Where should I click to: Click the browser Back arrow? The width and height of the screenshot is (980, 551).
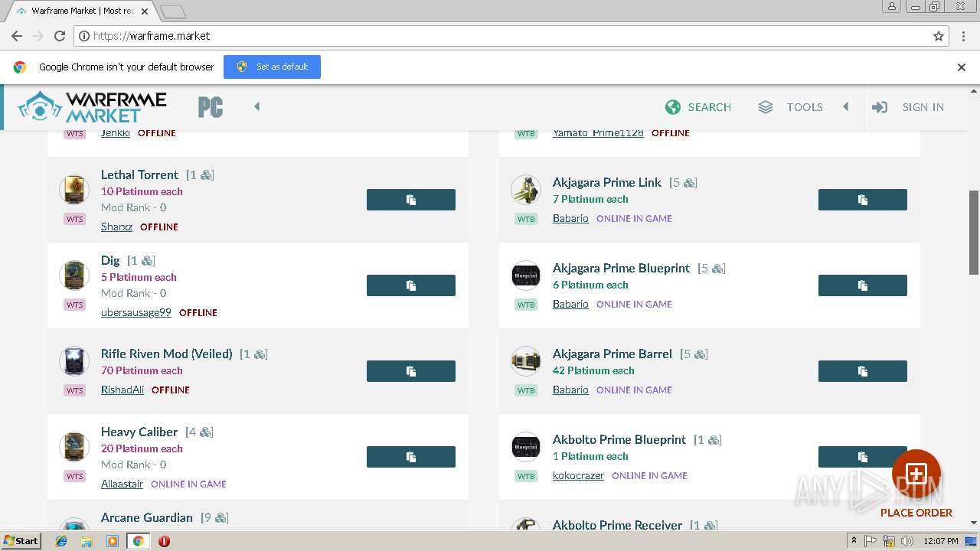tap(17, 36)
